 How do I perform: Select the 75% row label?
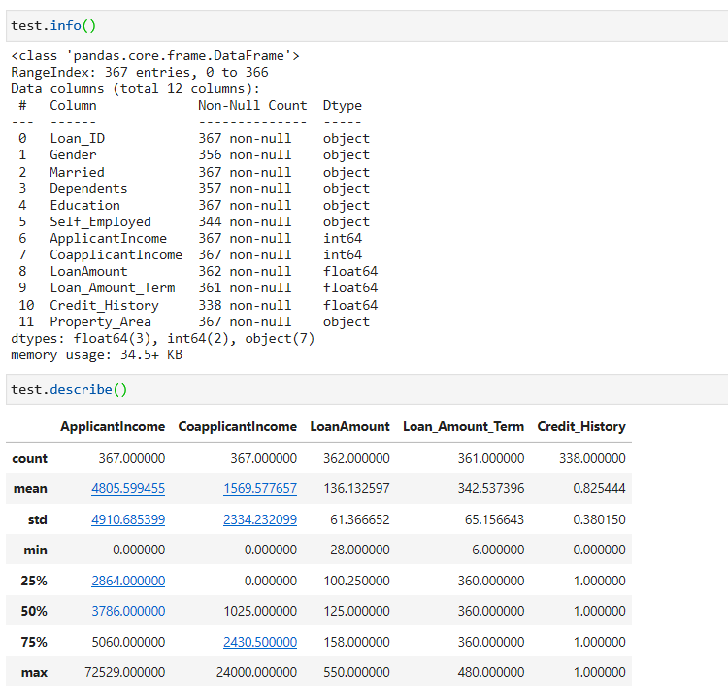pos(34,642)
